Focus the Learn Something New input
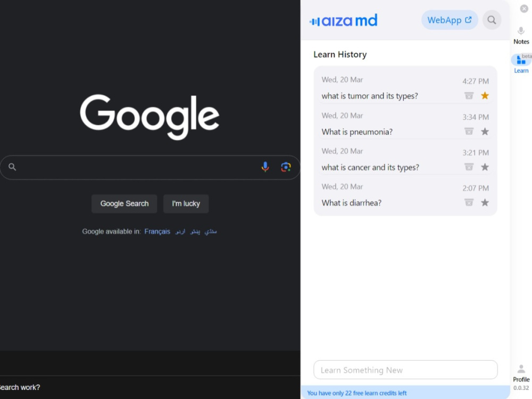The image size is (532, 399). pyautogui.click(x=405, y=370)
